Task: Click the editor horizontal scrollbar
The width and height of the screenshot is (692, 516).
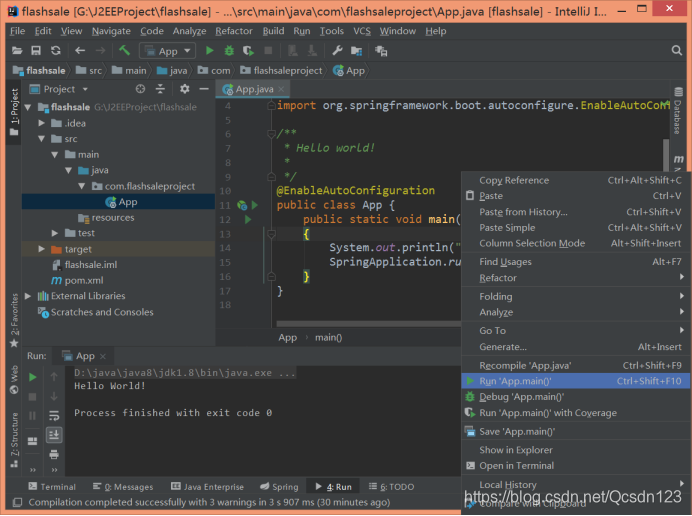Action: pyautogui.click(x=369, y=324)
